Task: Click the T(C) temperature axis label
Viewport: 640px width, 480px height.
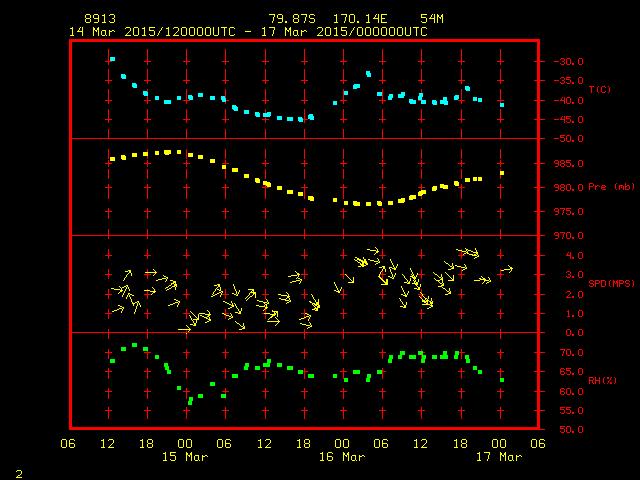Action: (600, 89)
